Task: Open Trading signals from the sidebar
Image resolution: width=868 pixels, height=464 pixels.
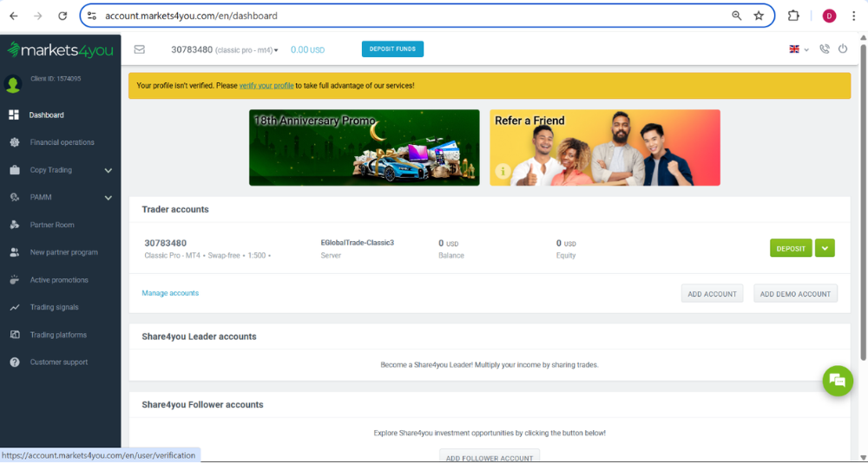Action: pos(54,307)
